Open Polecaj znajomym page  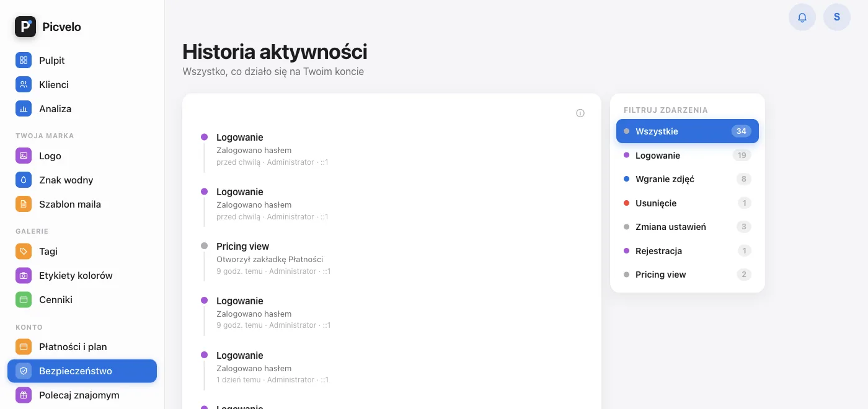coord(82,395)
